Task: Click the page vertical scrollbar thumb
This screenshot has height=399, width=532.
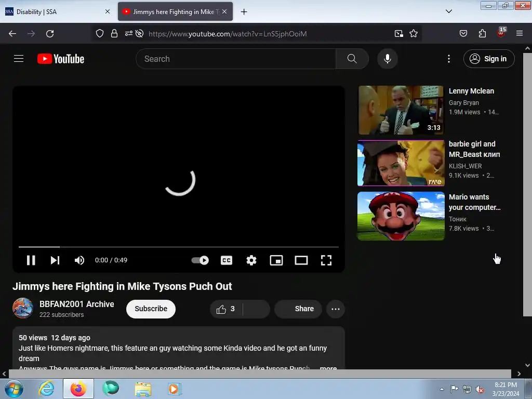Action: [527, 184]
